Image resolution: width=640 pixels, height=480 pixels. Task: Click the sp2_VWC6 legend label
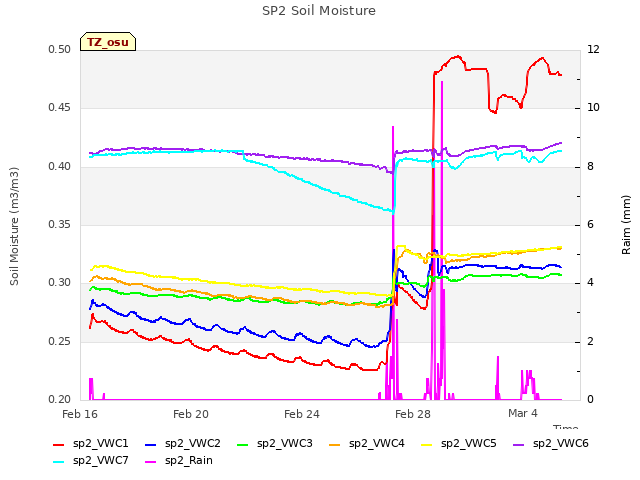(x=560, y=444)
